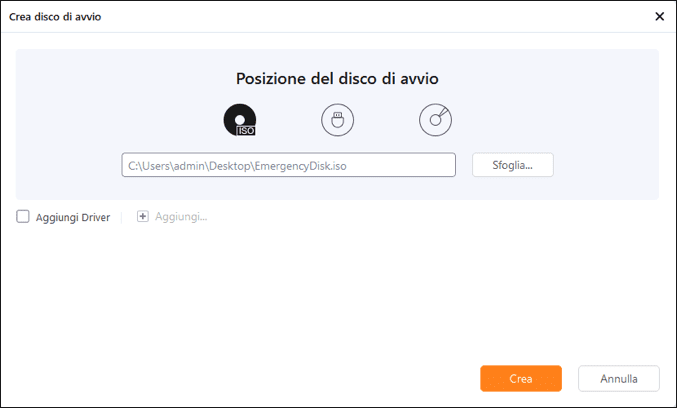Viewport: 677px width, 408px height.
Task: Click the ISO badge on the disc icon
Action: pyautogui.click(x=246, y=130)
